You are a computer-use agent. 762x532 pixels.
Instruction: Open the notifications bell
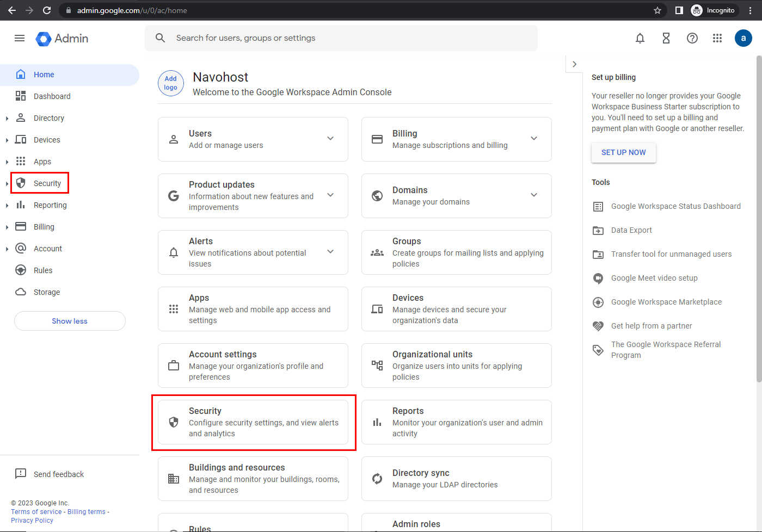point(640,38)
